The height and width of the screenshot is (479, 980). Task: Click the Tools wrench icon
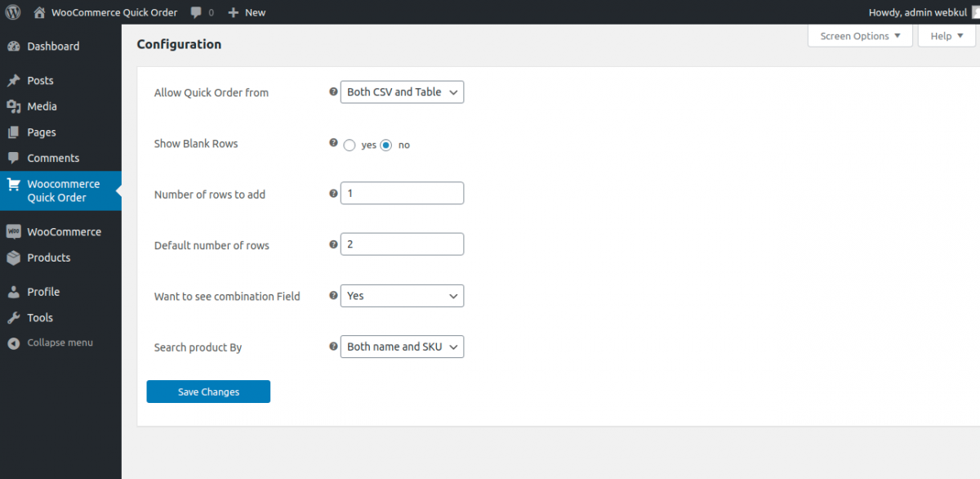pyautogui.click(x=16, y=317)
